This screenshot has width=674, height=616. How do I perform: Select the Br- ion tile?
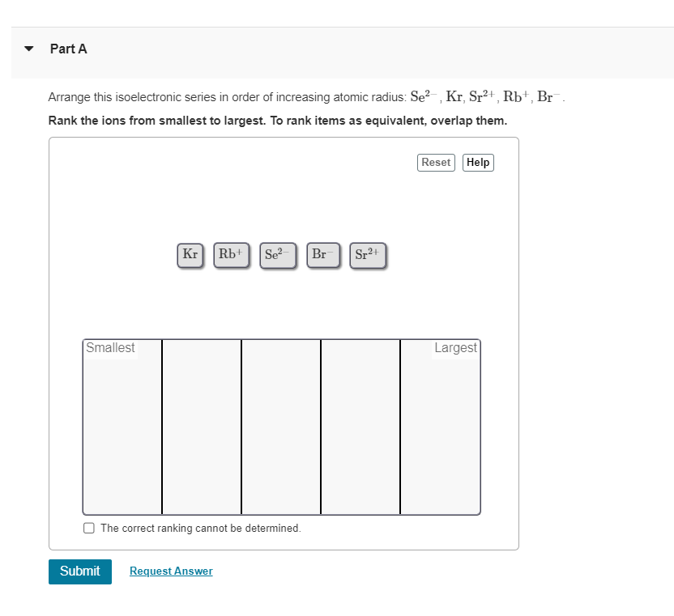coord(322,254)
